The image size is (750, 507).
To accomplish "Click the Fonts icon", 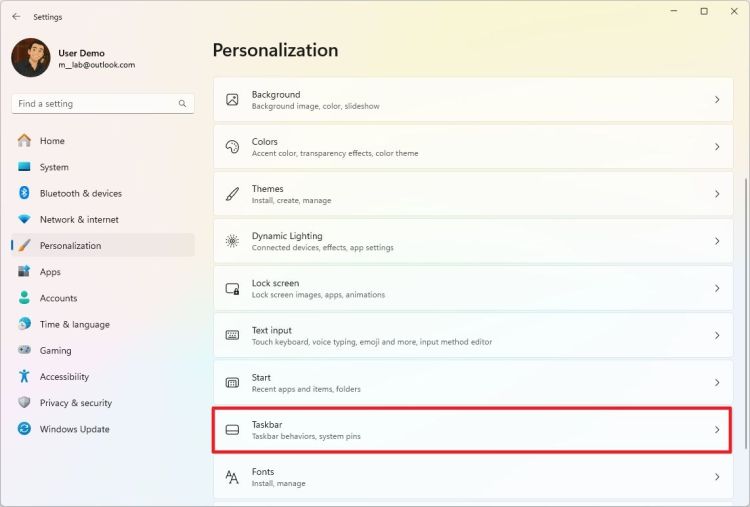I will coord(232,477).
